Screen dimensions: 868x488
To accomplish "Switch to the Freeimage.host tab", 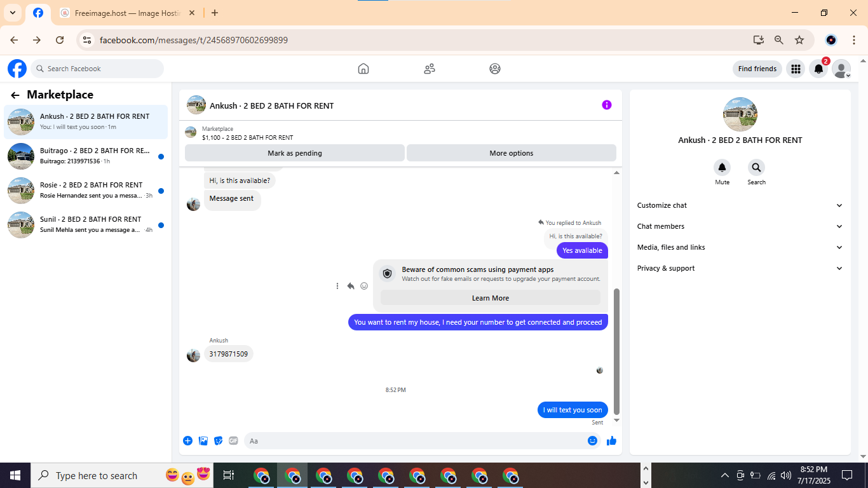I will pyautogui.click(x=127, y=13).
